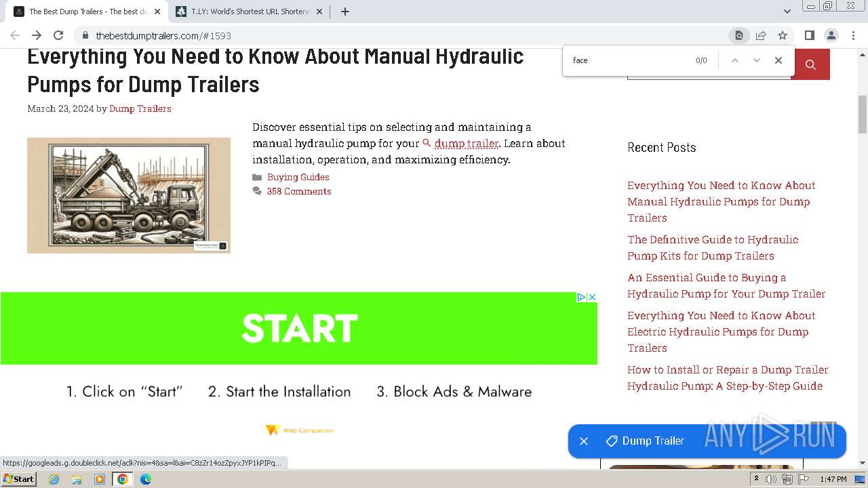Screen dimensions: 868x488
Task: Click the page vertical scrollbar thumb
Action: tap(863, 115)
